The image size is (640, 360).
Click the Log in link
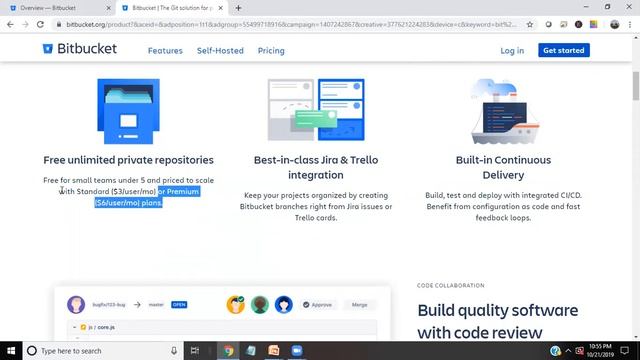click(x=512, y=50)
